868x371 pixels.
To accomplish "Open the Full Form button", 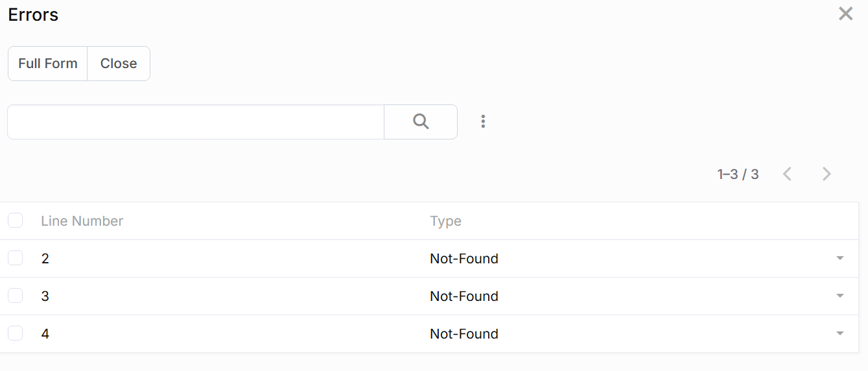I will 48,64.
